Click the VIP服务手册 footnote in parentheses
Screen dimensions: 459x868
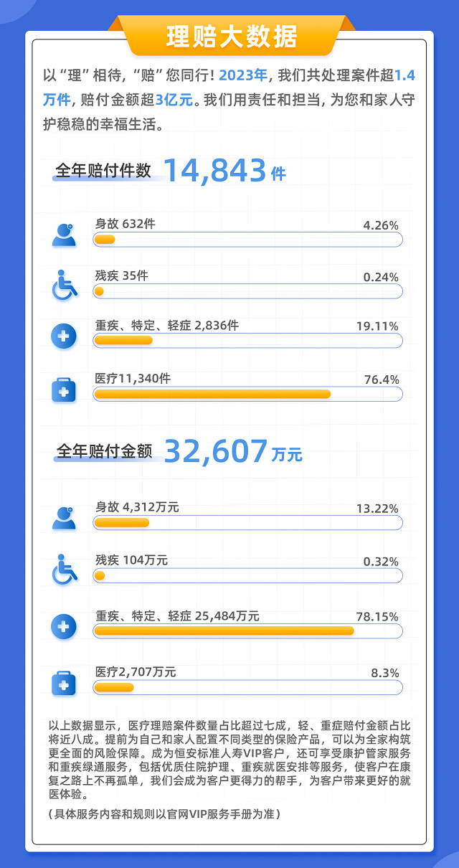point(164,814)
